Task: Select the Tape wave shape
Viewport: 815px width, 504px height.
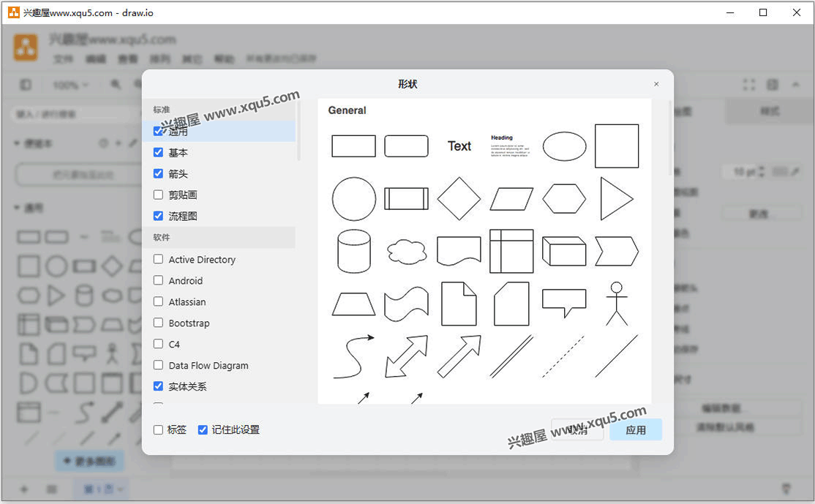Action: pos(407,304)
